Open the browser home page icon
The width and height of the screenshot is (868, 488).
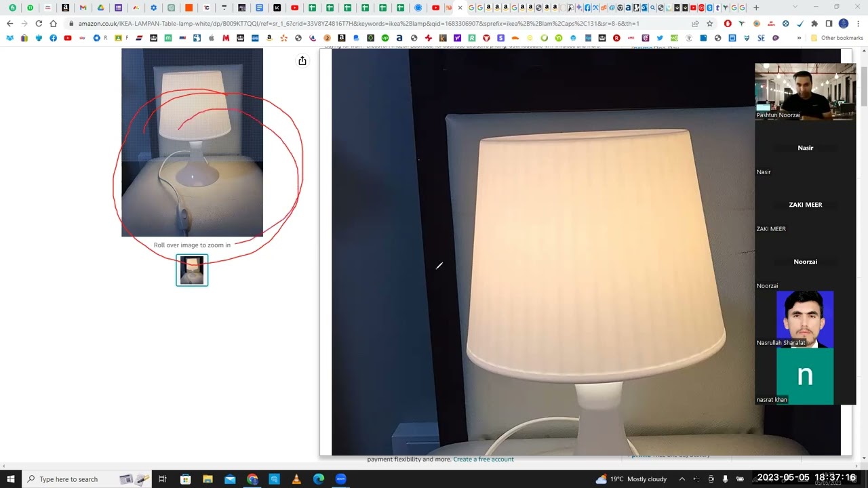[x=53, y=23]
